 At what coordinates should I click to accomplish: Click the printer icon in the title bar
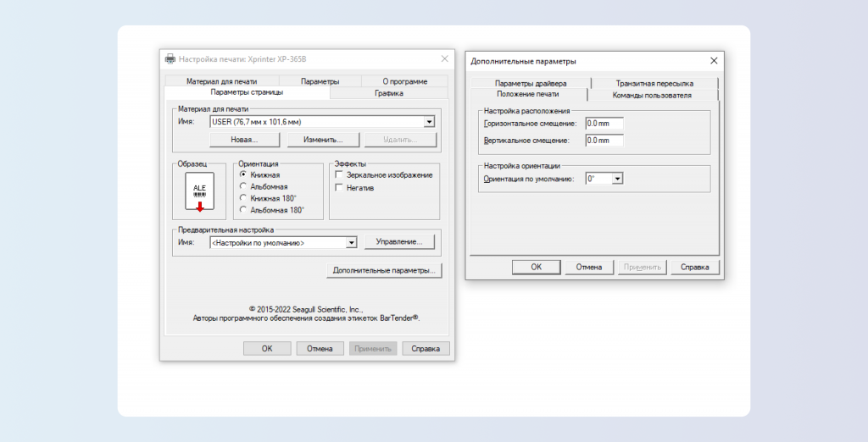170,59
